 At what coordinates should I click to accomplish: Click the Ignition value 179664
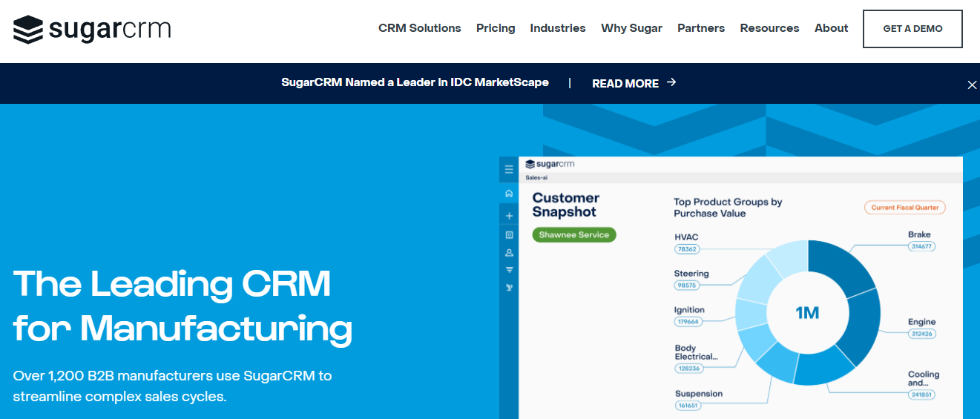tap(688, 322)
